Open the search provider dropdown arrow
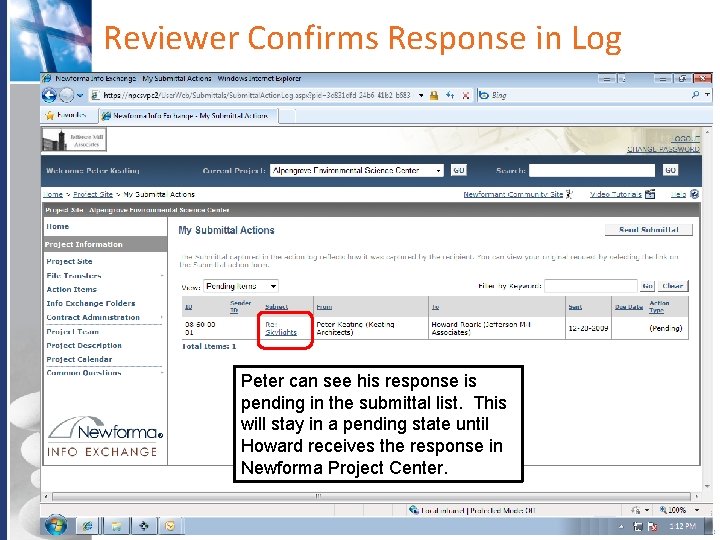720x540 pixels. pyautogui.click(x=708, y=95)
